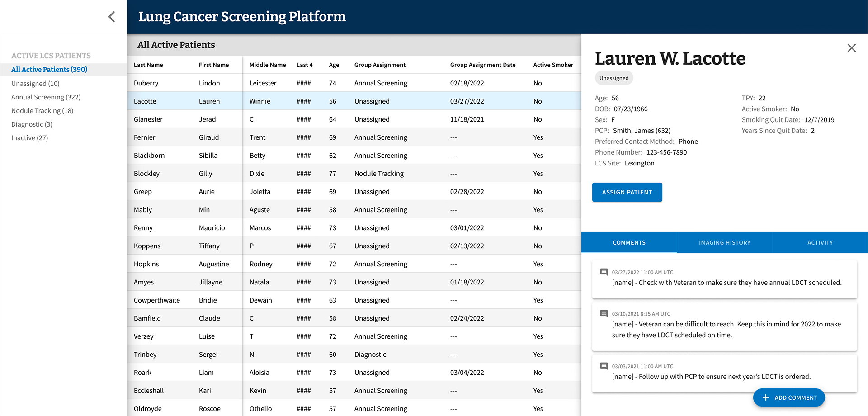868x416 pixels.
Task: Select the Trinbey patient row
Action: [x=354, y=354]
